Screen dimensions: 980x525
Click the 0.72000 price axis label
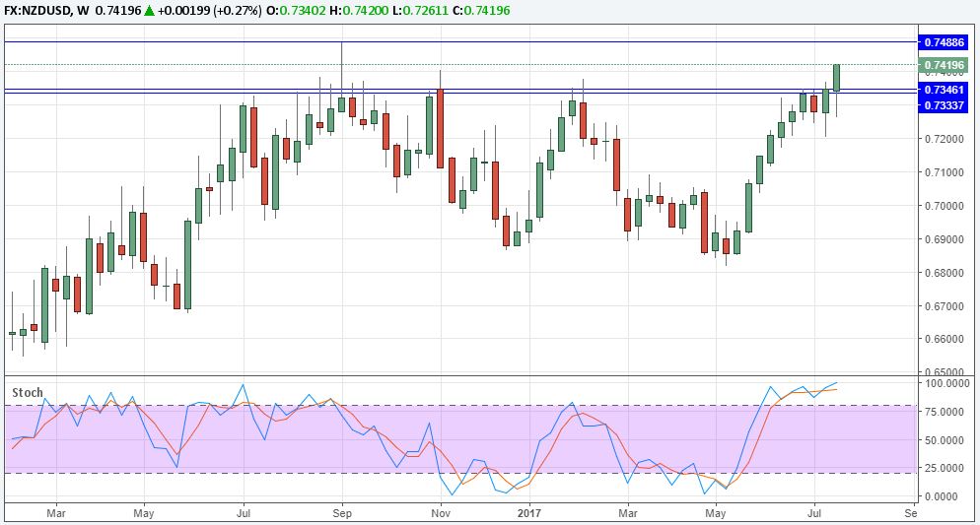[x=944, y=139]
